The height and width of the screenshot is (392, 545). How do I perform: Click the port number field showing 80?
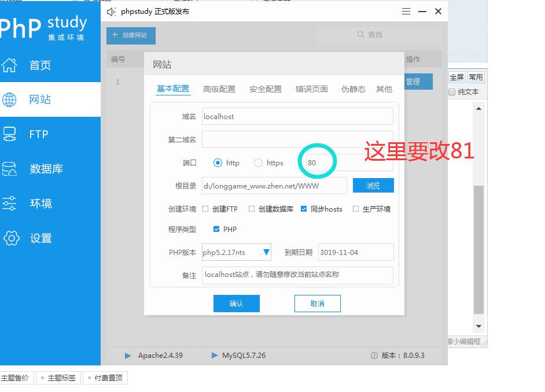click(349, 162)
